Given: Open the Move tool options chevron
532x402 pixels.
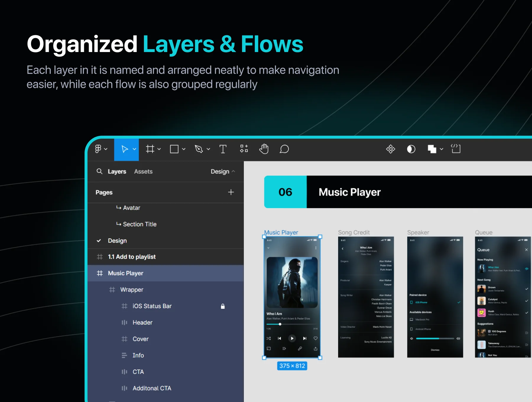Looking at the screenshot, I should 134,149.
